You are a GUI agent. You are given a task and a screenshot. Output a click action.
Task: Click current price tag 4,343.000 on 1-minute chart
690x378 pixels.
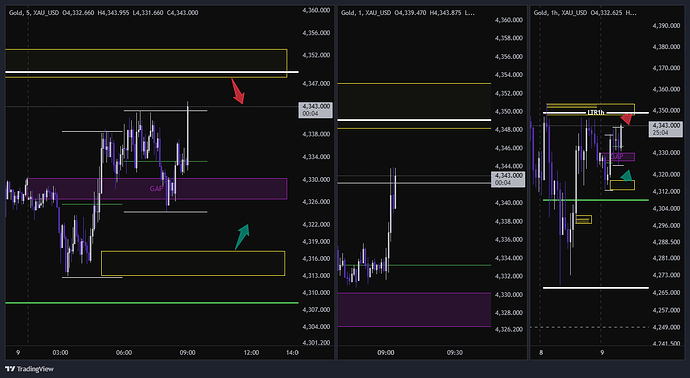(507, 179)
